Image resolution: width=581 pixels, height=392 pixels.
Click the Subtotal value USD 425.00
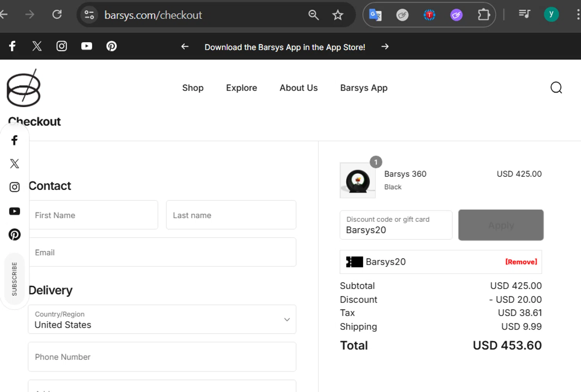(516, 286)
